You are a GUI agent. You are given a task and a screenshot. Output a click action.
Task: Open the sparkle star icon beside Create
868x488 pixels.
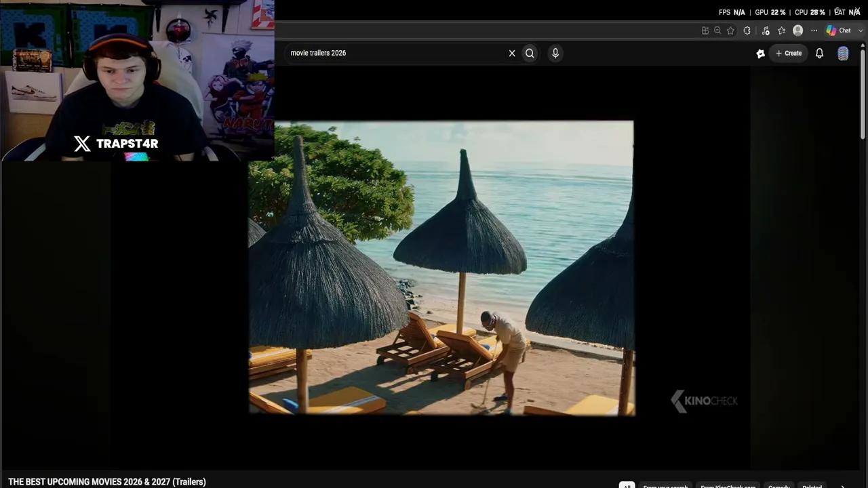pos(761,53)
